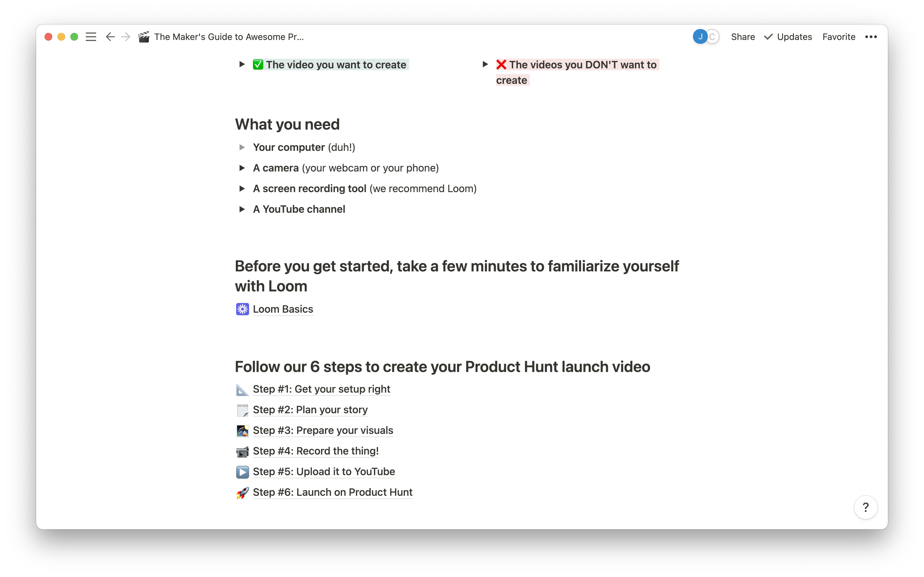Open the more options (•••) menu
Screen dimensions: 924x577
871,37
